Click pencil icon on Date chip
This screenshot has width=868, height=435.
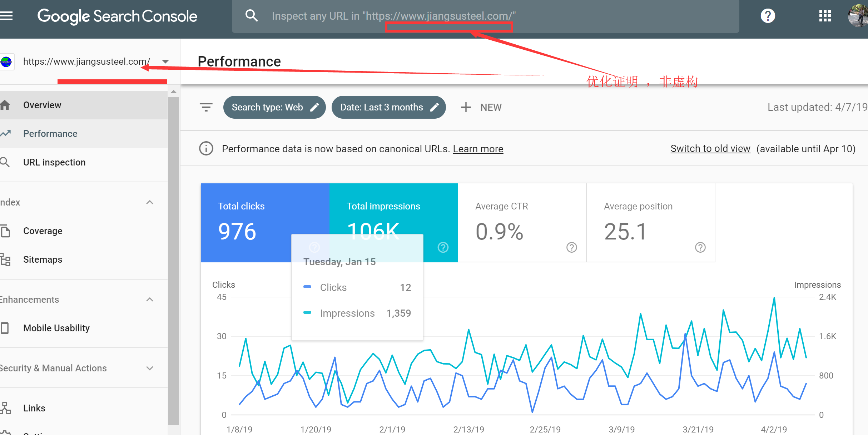(435, 107)
